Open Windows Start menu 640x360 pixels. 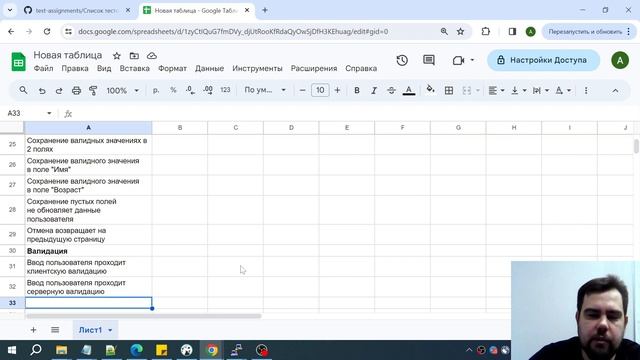coord(12,350)
